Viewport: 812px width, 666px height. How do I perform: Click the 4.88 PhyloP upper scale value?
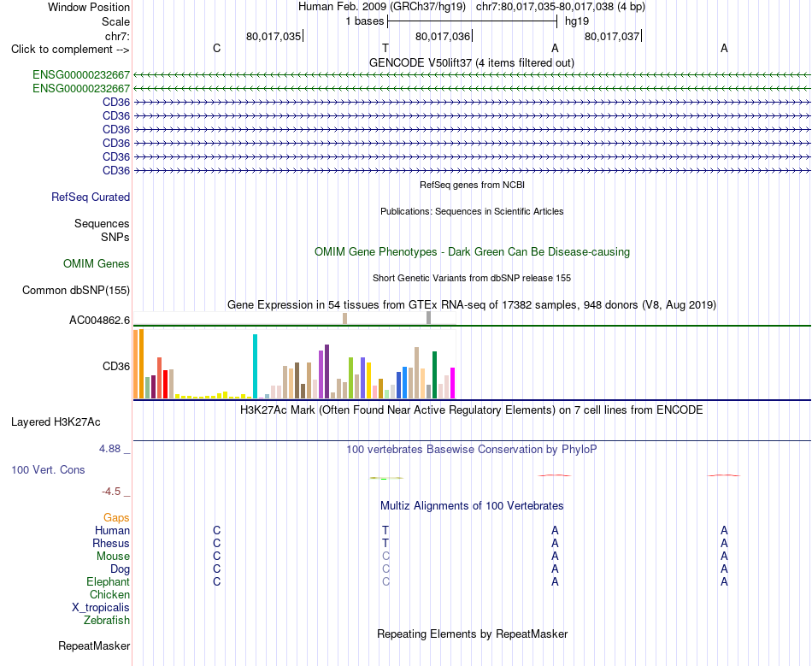pyautogui.click(x=109, y=449)
